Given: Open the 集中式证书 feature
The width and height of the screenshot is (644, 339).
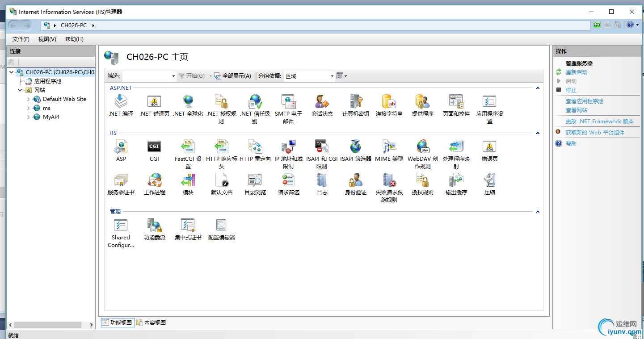Looking at the screenshot, I should (188, 229).
